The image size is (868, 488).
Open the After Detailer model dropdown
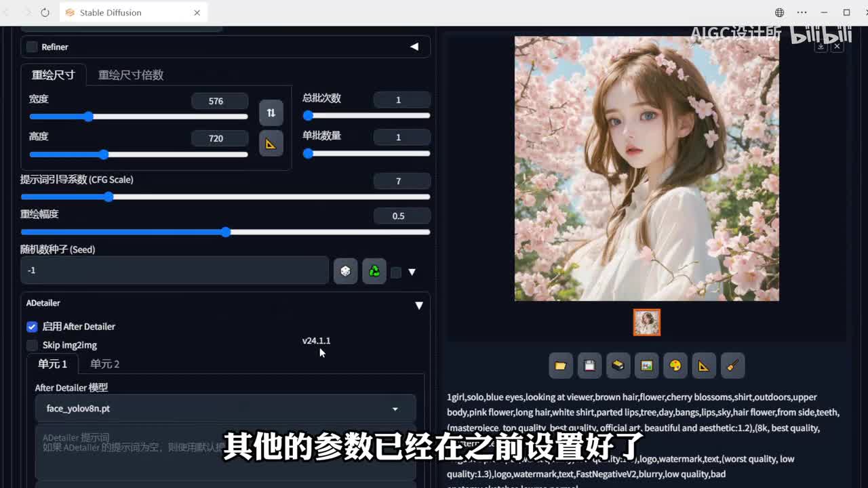(225, 409)
